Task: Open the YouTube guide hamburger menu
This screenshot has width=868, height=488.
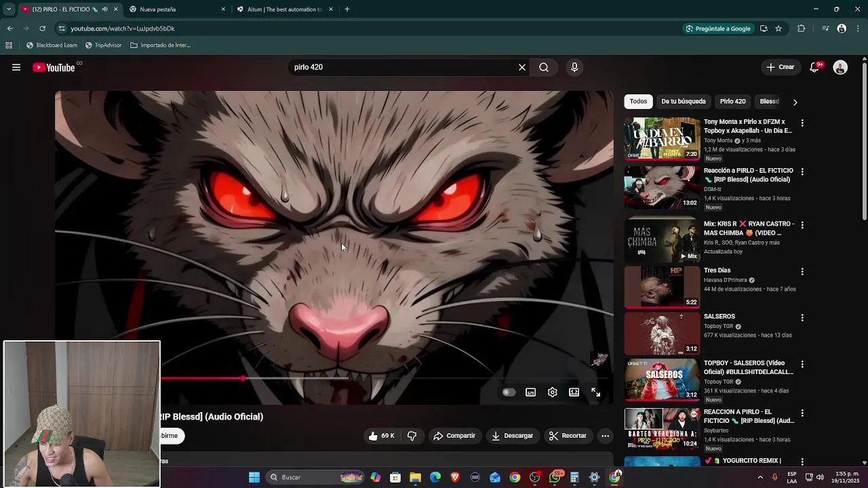Action: click(16, 67)
